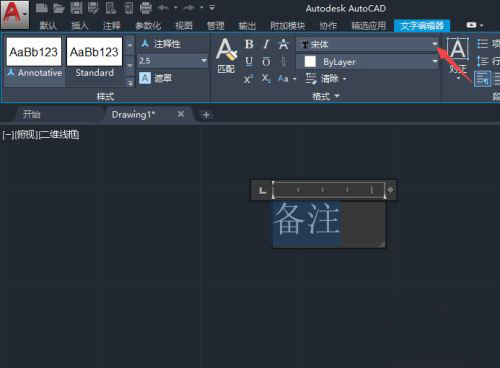
Task: Click the Undo arrow icon
Action: click(163, 7)
